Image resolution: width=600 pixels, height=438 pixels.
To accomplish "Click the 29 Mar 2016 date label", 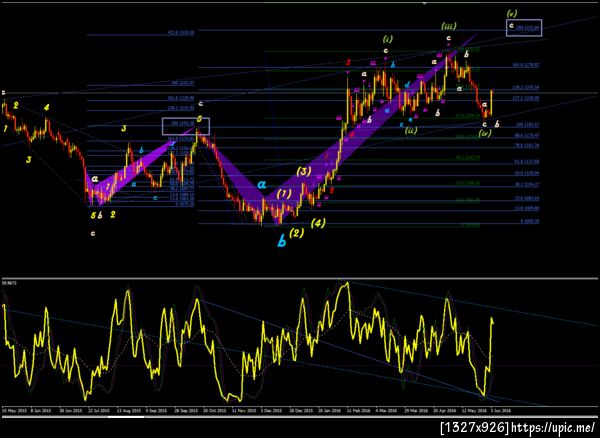I will click(415, 410).
